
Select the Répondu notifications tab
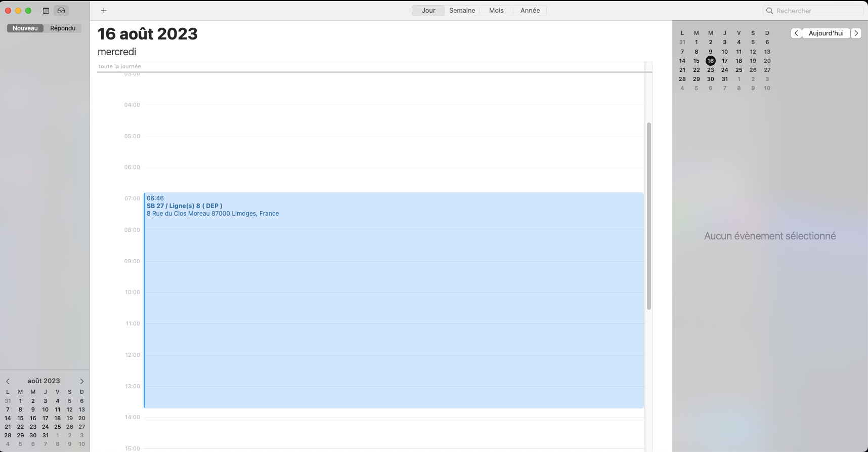pyautogui.click(x=63, y=28)
